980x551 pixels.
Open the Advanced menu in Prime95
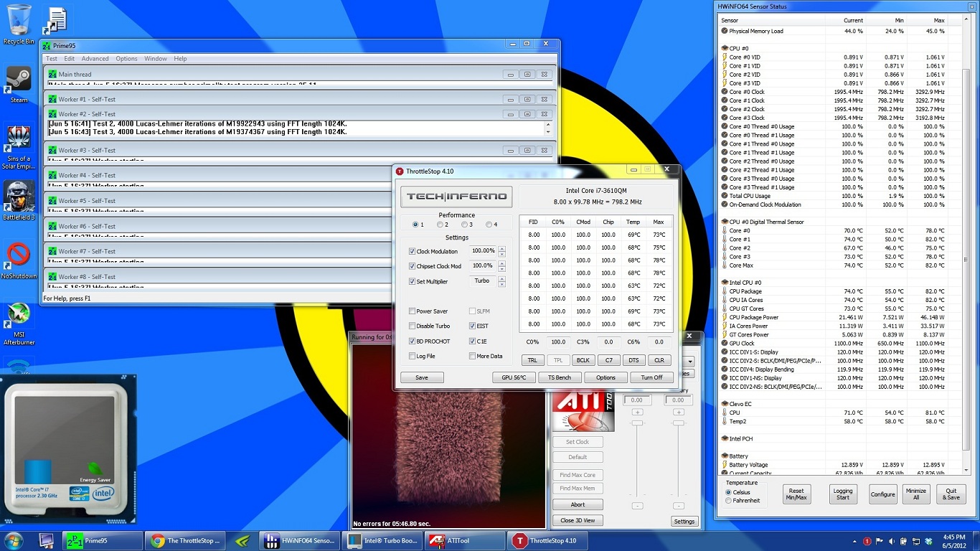pos(95,59)
